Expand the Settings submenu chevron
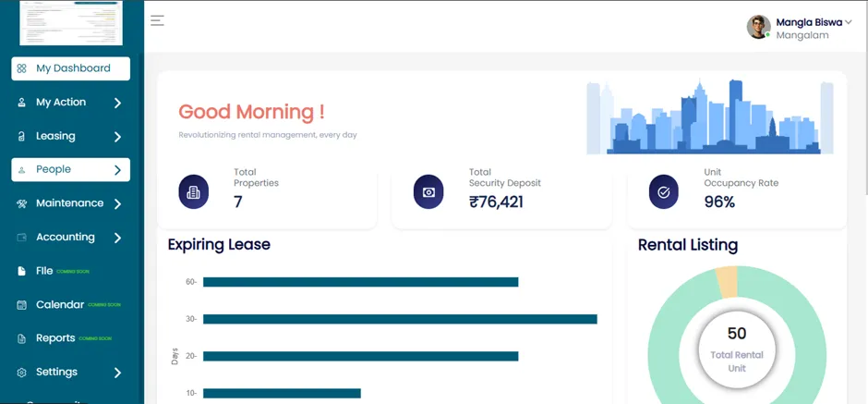This screenshot has width=868, height=404. pos(117,373)
